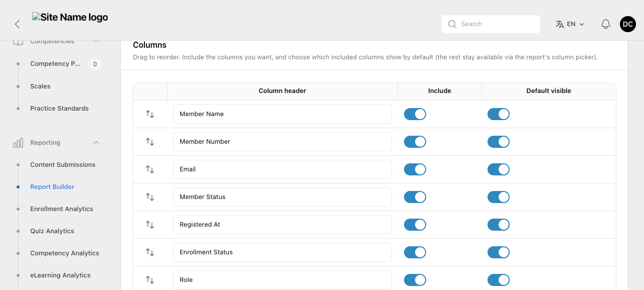Click the back arrow icon
The height and width of the screenshot is (290, 644).
tap(17, 24)
